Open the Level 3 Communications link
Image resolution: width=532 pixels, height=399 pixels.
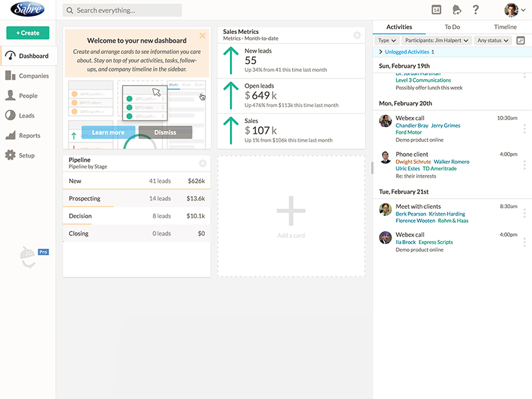(x=423, y=80)
